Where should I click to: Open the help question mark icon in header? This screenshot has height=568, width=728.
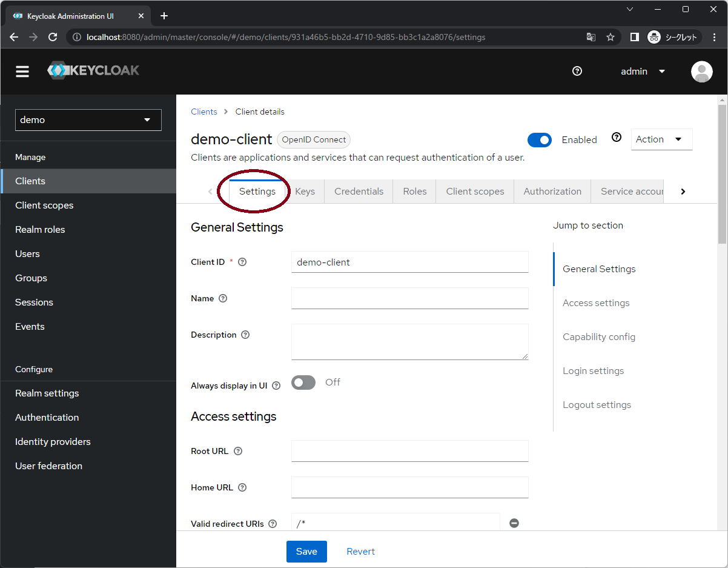point(577,71)
